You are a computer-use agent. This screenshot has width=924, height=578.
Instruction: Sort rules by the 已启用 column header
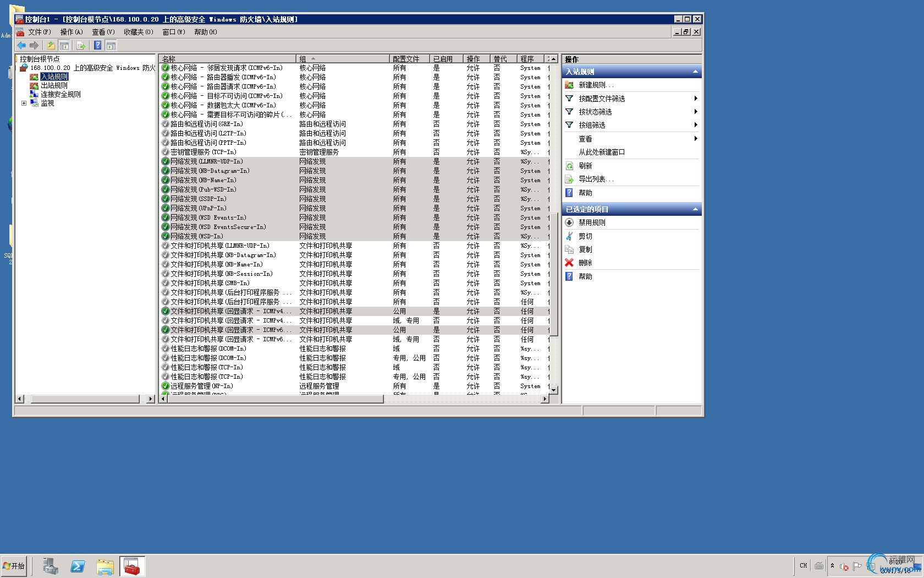(x=447, y=59)
